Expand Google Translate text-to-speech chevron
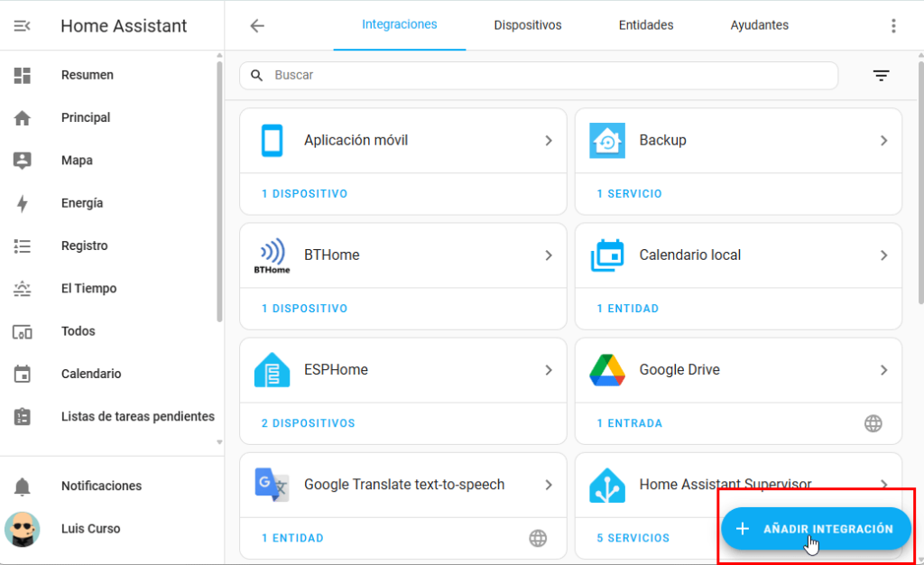The width and height of the screenshot is (924, 565). pos(548,485)
